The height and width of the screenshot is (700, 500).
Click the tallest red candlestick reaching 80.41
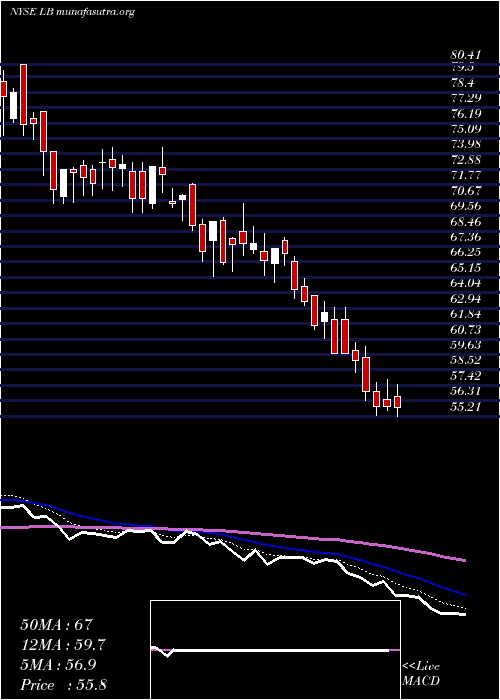(x=23, y=94)
